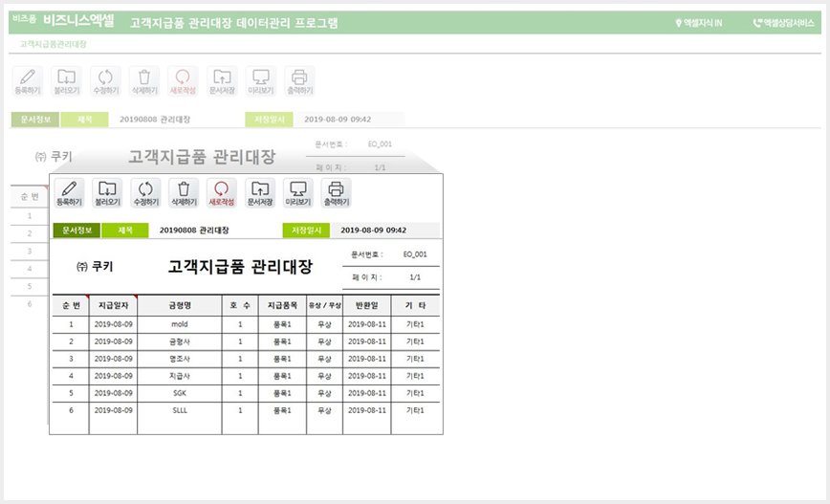
Task: Select the 고객지급품관리대장 tab
Action: [53, 44]
